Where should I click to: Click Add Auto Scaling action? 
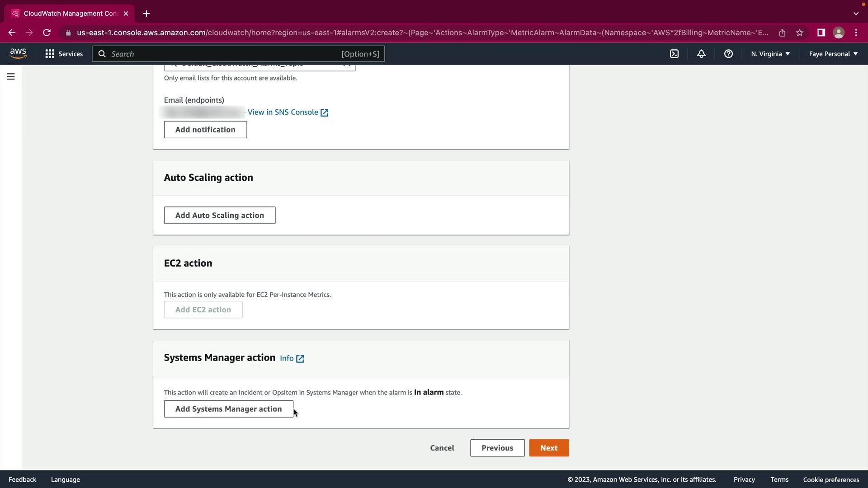pyautogui.click(x=219, y=216)
